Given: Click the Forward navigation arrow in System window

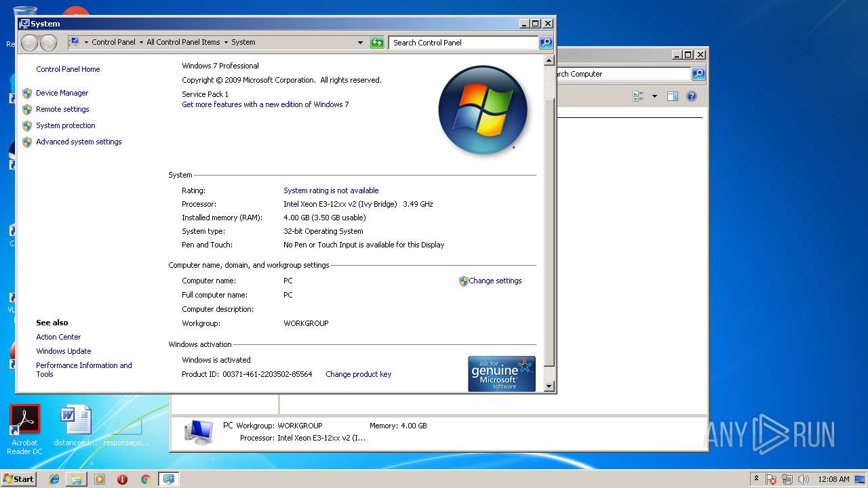Looking at the screenshot, I should coord(48,43).
